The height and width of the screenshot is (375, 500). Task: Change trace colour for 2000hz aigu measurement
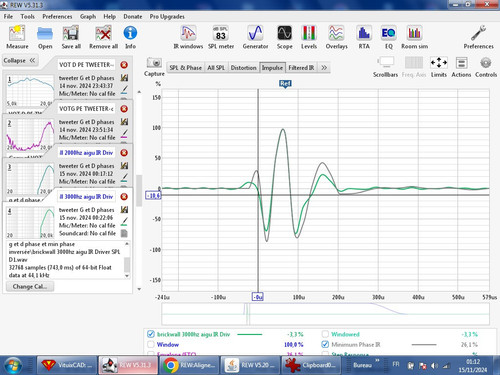click(124, 177)
